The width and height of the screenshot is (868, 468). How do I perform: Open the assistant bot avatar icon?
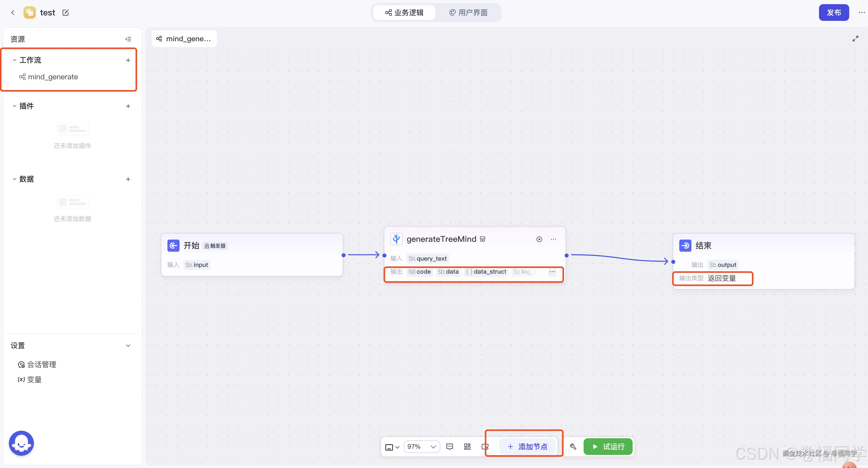tap(21, 443)
